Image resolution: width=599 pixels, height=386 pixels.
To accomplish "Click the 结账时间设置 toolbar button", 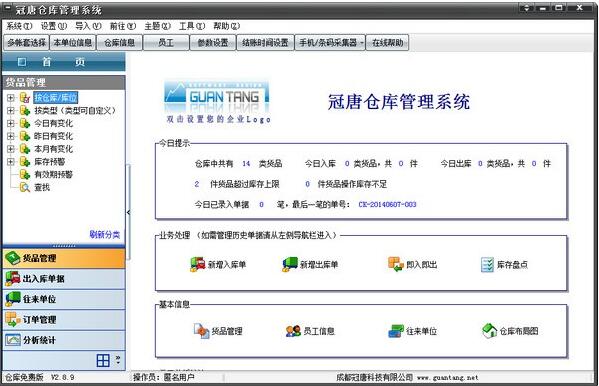I will tap(265, 42).
